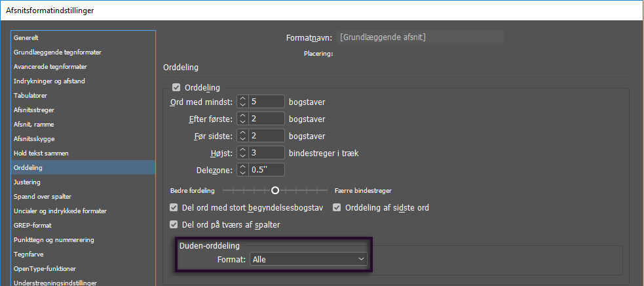The height and width of the screenshot is (286, 644).
Task: Click the Højst stepper arrows
Action: point(242,153)
